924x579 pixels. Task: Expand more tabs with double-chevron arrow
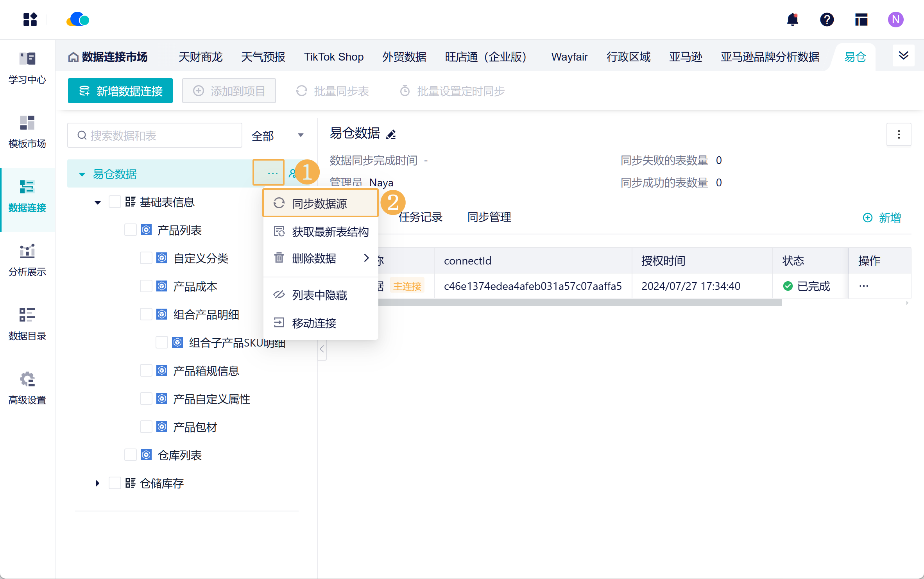[903, 56]
